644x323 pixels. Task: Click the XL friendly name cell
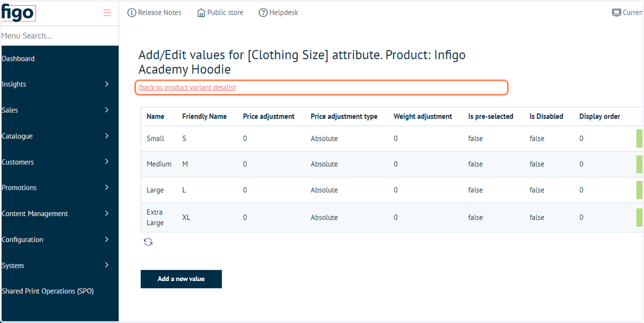[x=186, y=217]
